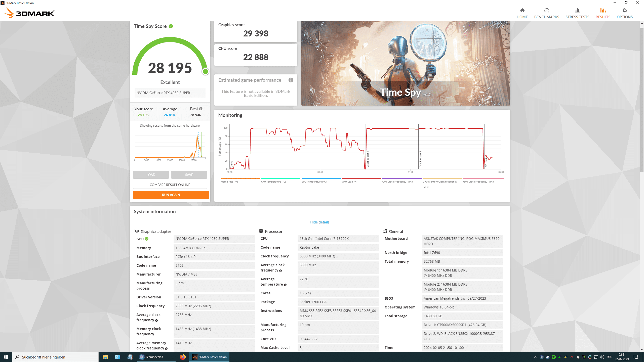Click the General section icon
This screenshot has width=644, height=362.
point(385,231)
